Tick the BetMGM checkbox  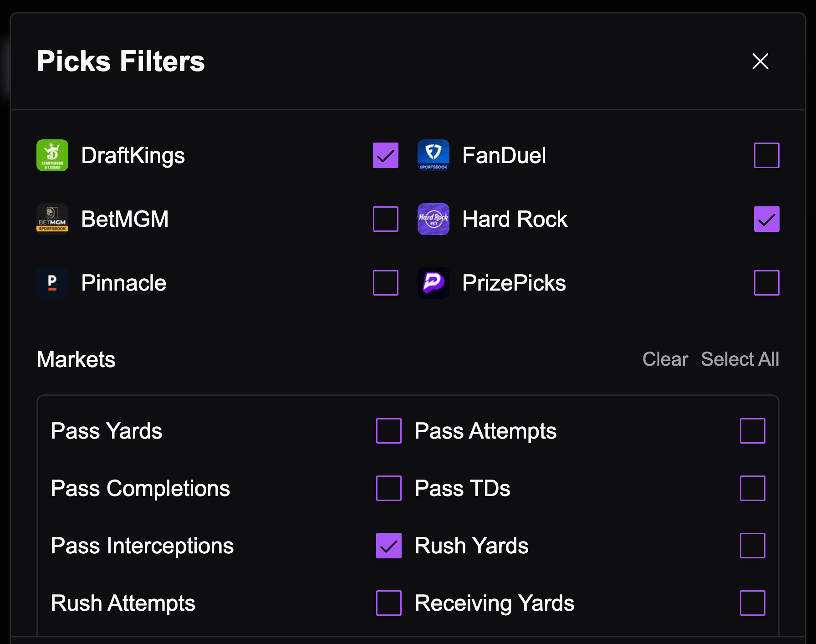coord(385,219)
